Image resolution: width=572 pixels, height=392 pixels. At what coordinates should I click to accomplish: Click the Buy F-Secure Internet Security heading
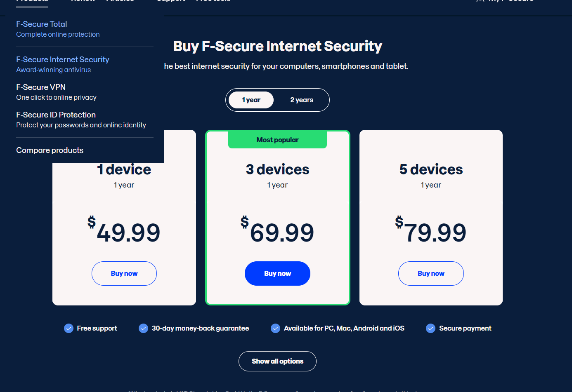tap(277, 46)
